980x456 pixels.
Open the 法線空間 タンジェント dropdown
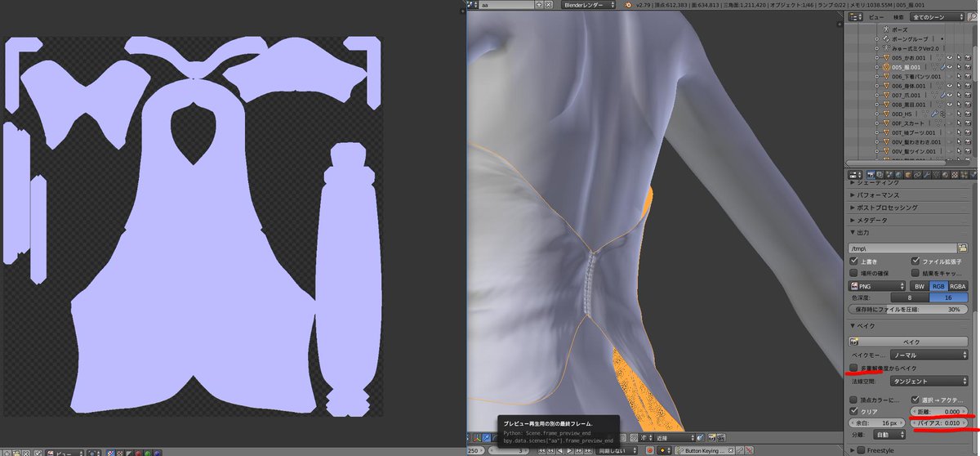point(929,381)
